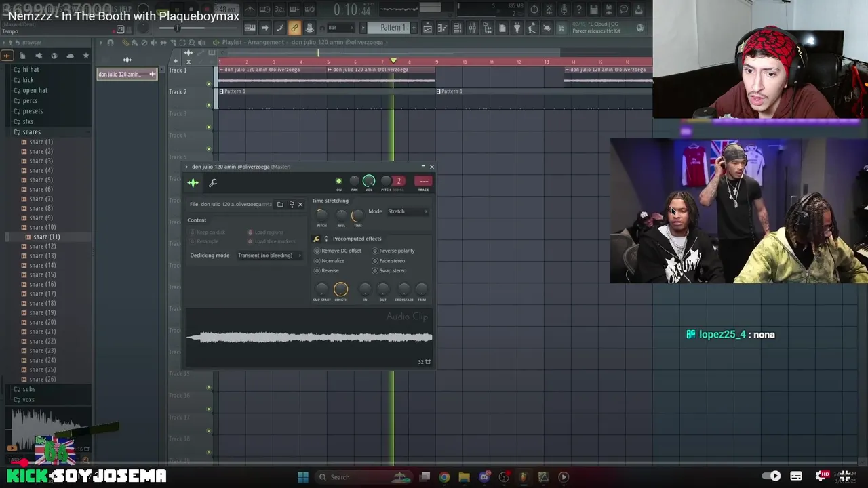Open the Time stretching Mode Stretch dropdown
This screenshot has width=868, height=488.
[x=408, y=211]
